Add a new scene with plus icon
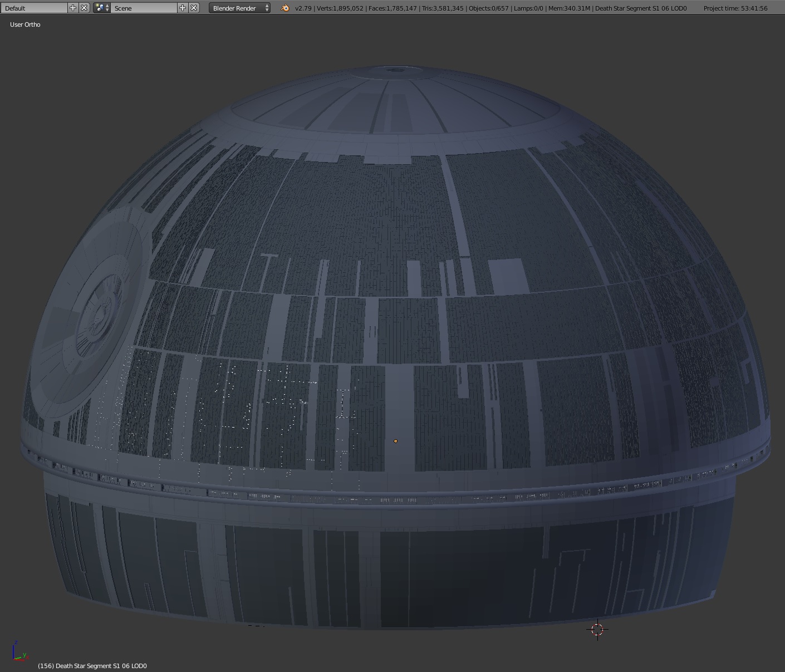 pyautogui.click(x=183, y=8)
